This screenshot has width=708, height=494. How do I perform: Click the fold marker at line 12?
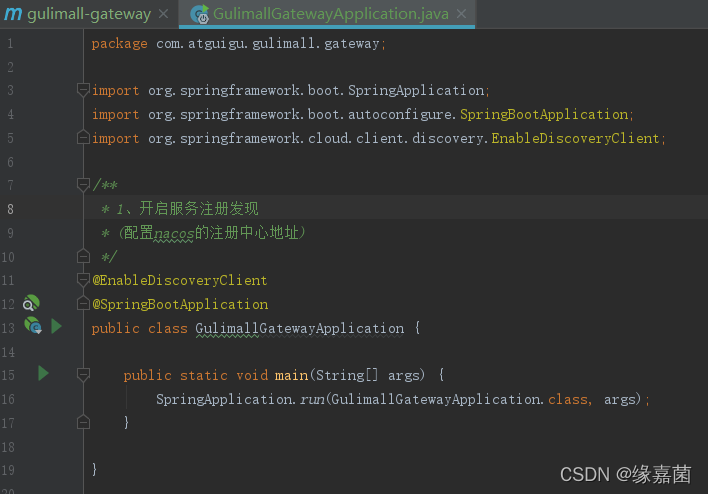[83, 303]
